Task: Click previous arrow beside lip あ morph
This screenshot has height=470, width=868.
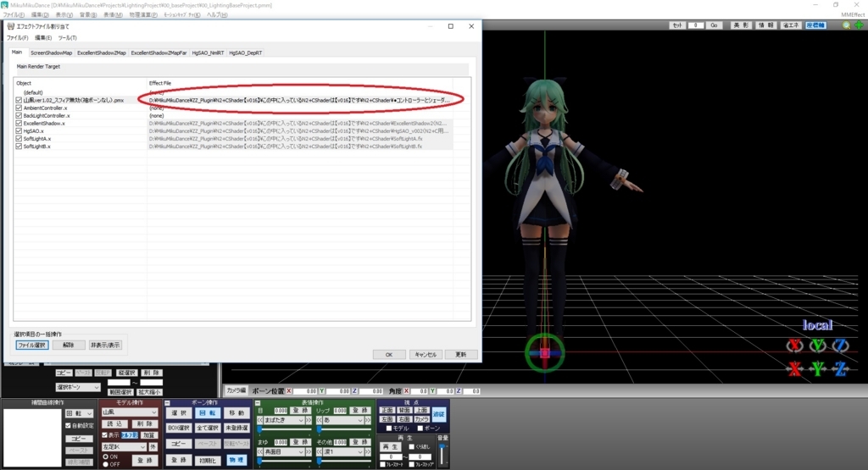Action: pyautogui.click(x=320, y=420)
